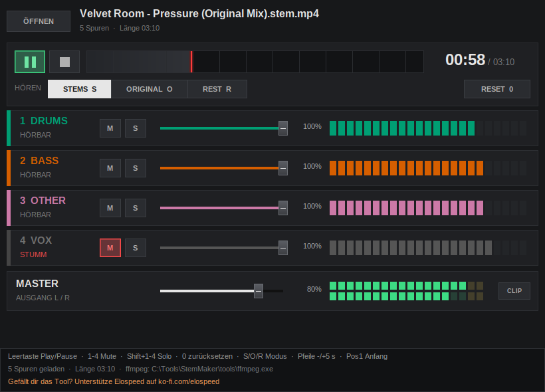545x392 pixels.
Task: Click the '/ 03:10' total duration text
Action: (501, 62)
